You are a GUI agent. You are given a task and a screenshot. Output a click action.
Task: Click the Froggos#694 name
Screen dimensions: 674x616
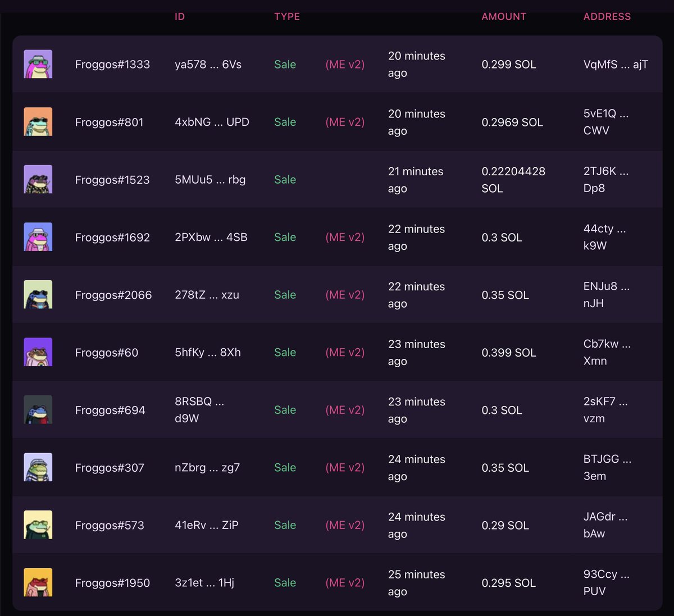pyautogui.click(x=110, y=410)
